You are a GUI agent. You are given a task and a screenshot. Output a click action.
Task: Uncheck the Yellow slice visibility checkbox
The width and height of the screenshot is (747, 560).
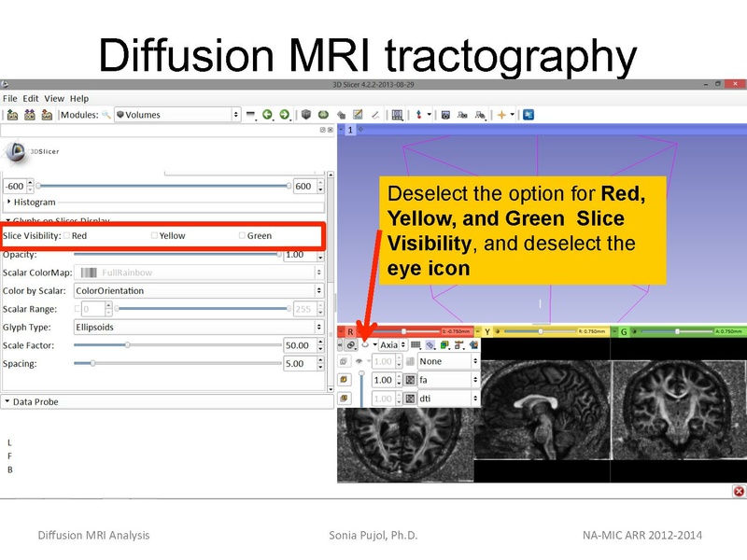point(154,235)
